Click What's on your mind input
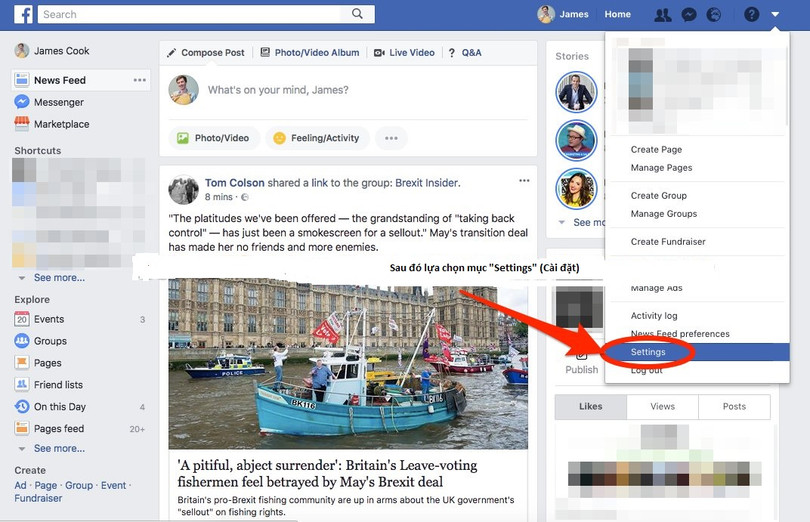This screenshot has width=810, height=522. (x=278, y=90)
